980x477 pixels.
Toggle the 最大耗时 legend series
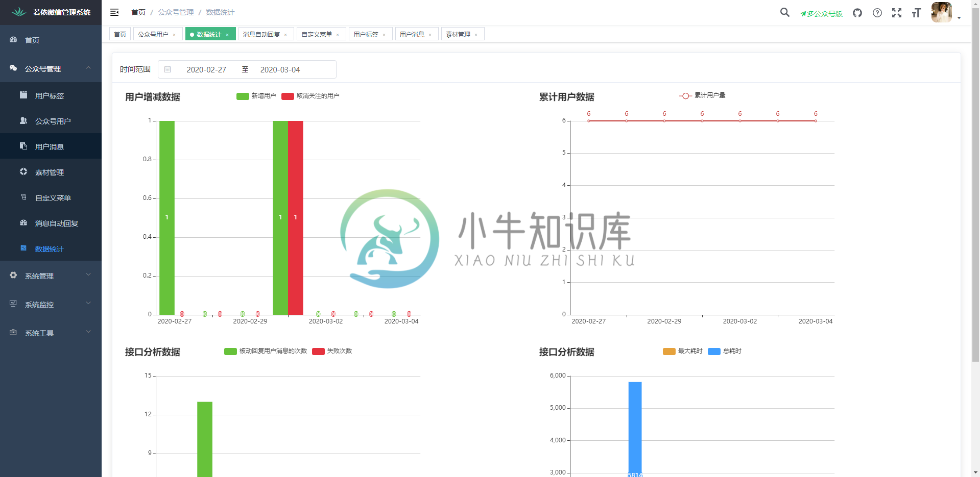(x=682, y=351)
